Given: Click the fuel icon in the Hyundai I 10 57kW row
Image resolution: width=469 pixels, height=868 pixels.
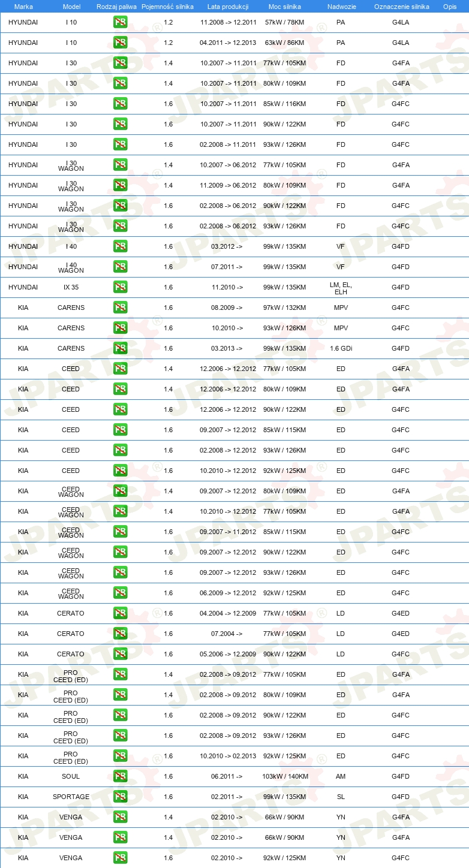Looking at the screenshot, I should point(120,22).
